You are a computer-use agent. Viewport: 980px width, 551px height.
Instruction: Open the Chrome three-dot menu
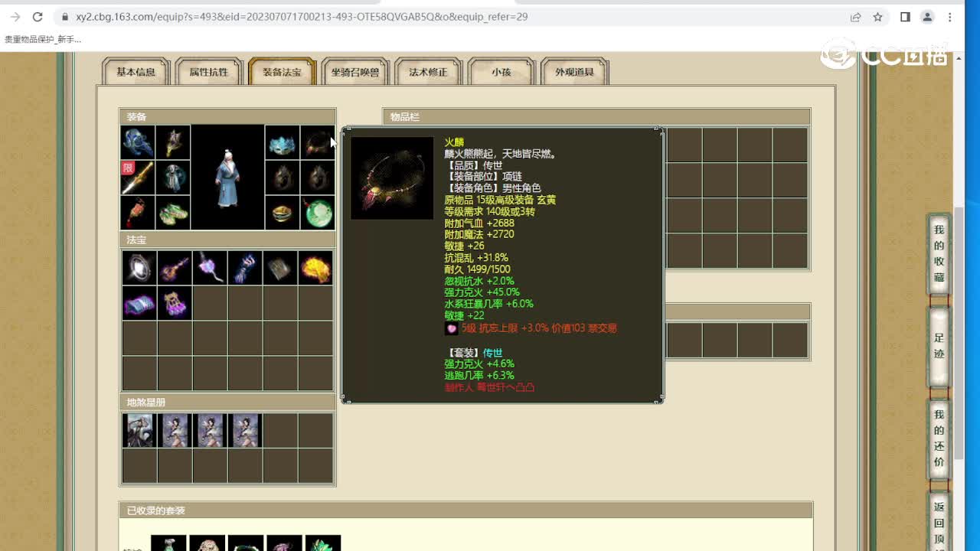point(950,17)
